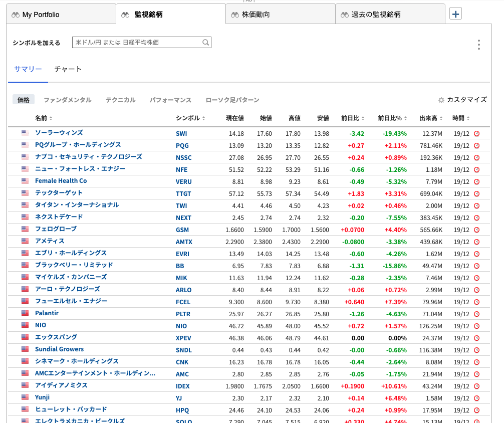The height and width of the screenshot is (423, 504).
Task: Open PQグループ・ホールディングス link
Action: tap(78, 144)
